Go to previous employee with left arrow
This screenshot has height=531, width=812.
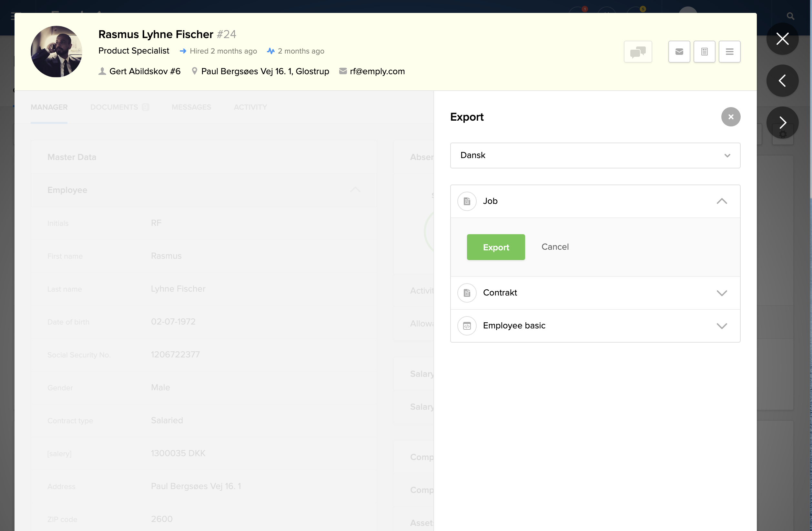point(782,80)
